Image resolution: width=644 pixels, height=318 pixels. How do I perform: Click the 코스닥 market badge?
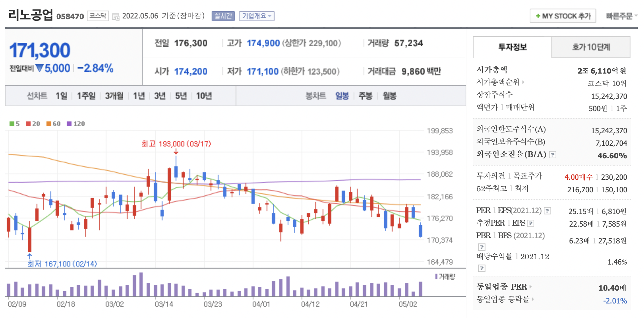[98, 16]
